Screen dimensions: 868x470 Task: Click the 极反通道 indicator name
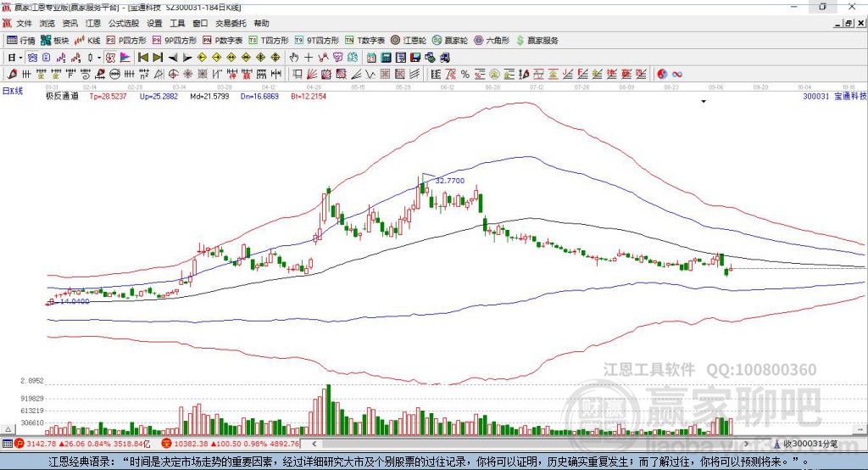point(62,96)
